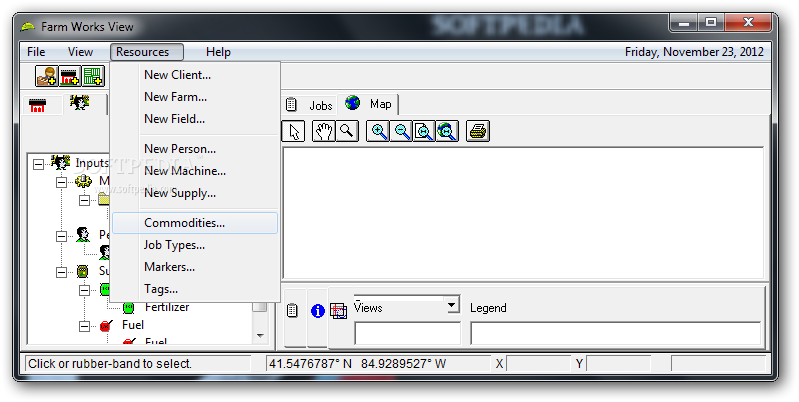
Task: Collapse the gear Machines node
Action: [x=61, y=182]
